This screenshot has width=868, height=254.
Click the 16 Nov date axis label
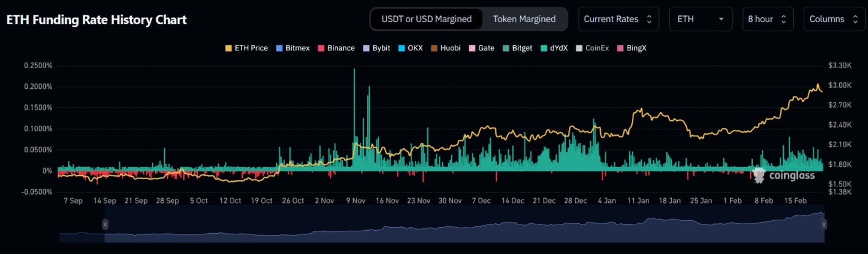pos(387,201)
